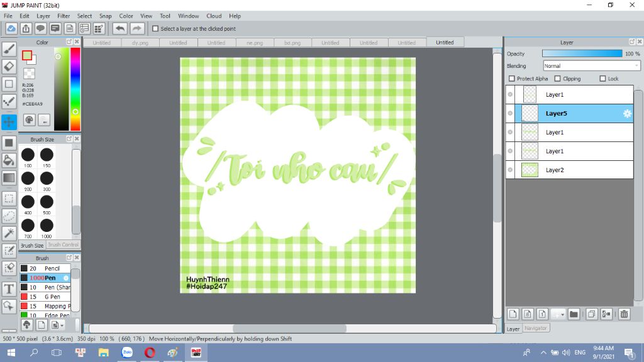644x362 pixels.
Task: Close the Color panel
Action: coord(77,42)
